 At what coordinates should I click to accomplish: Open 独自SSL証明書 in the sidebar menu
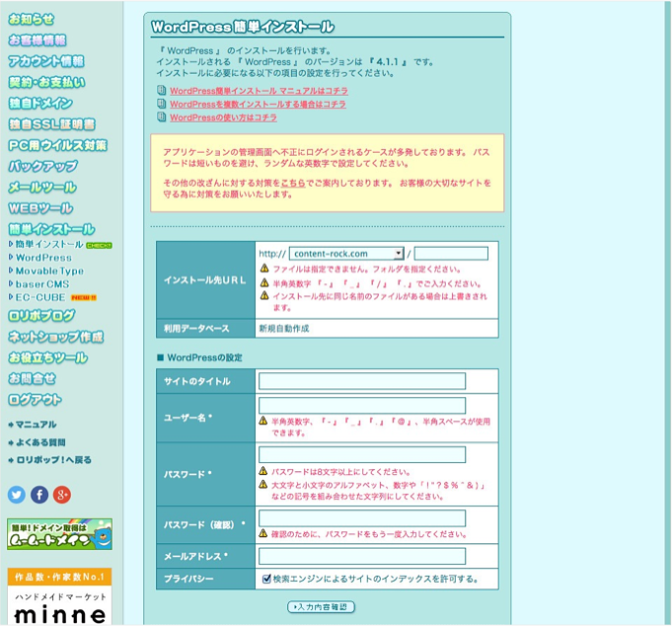tap(52, 124)
